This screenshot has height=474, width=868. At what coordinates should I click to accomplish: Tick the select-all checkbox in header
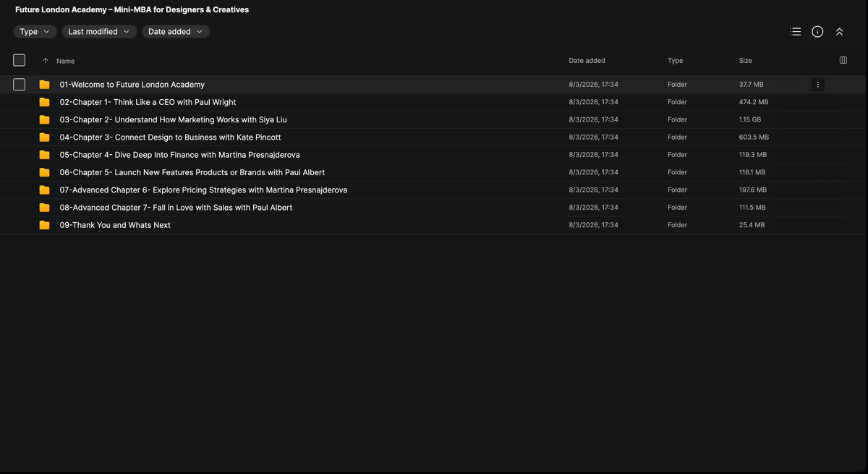(20, 60)
